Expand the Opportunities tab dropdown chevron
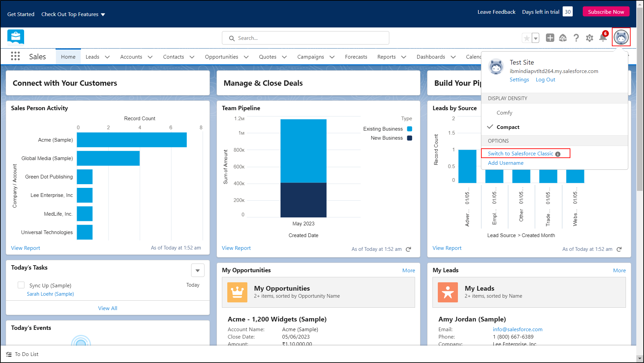The height and width of the screenshot is (363, 644). [x=246, y=57]
